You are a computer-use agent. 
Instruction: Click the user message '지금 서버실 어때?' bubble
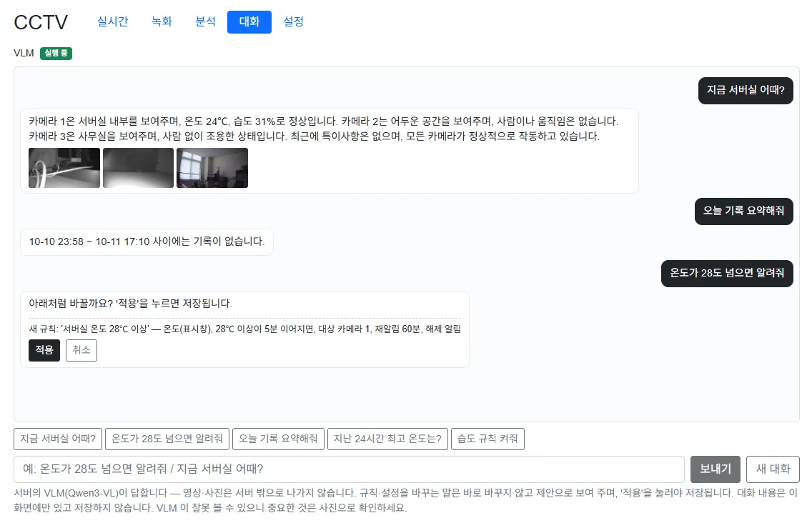pos(746,91)
